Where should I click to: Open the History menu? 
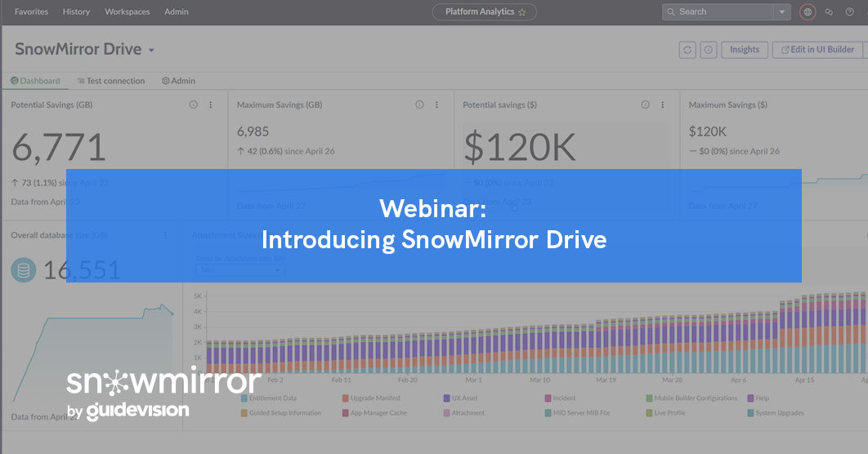click(76, 11)
